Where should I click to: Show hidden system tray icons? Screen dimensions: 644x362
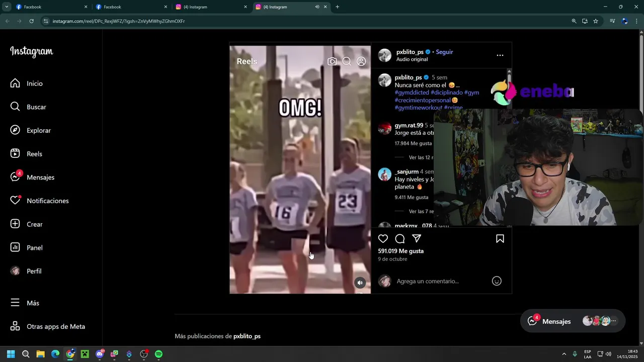[x=563, y=354]
